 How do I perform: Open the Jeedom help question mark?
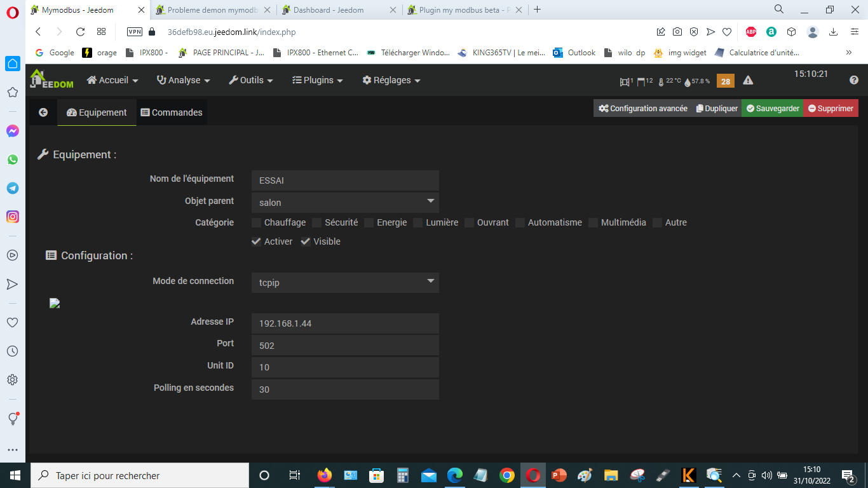[854, 80]
